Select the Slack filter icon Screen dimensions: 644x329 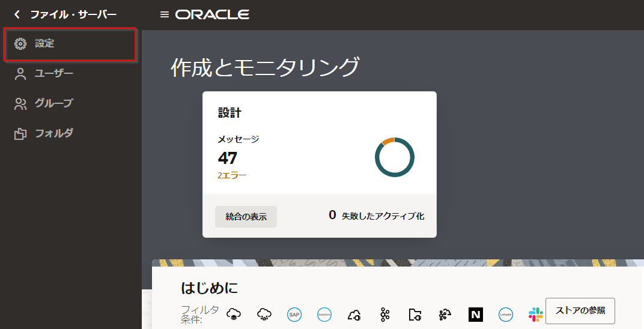point(535,315)
